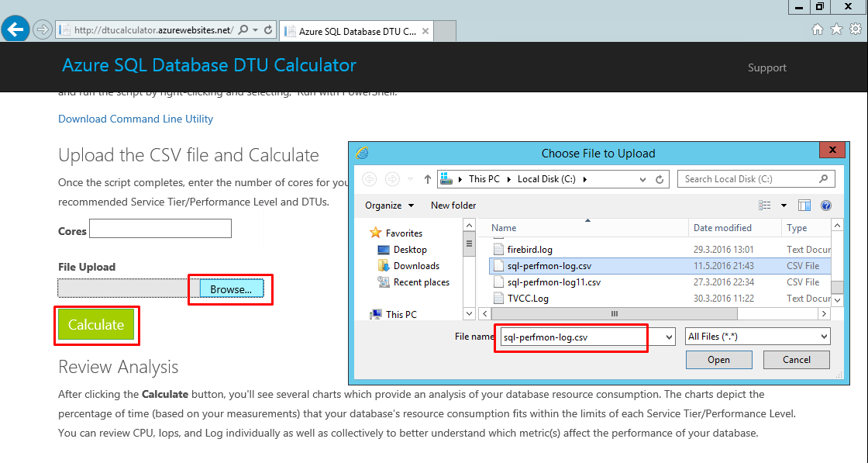This screenshot has width=868, height=463.
Task: Open the recent locations dropdown in dialog
Action: coord(410,179)
